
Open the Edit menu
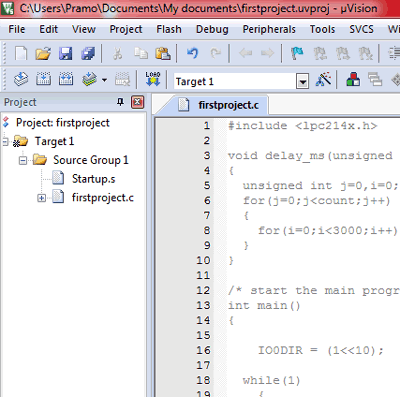[48, 29]
